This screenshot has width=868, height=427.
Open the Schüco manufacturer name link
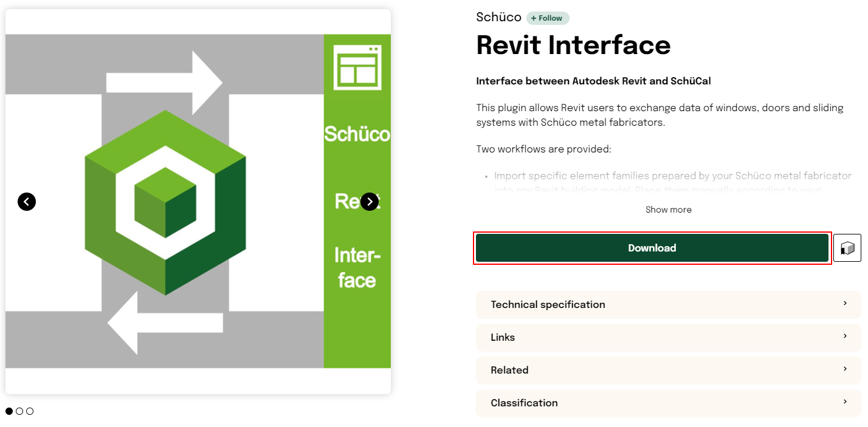(x=498, y=17)
